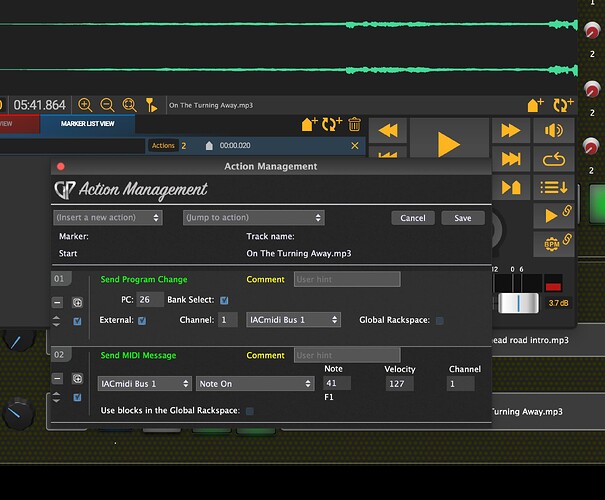Open the Note On message type dropdown

255,384
